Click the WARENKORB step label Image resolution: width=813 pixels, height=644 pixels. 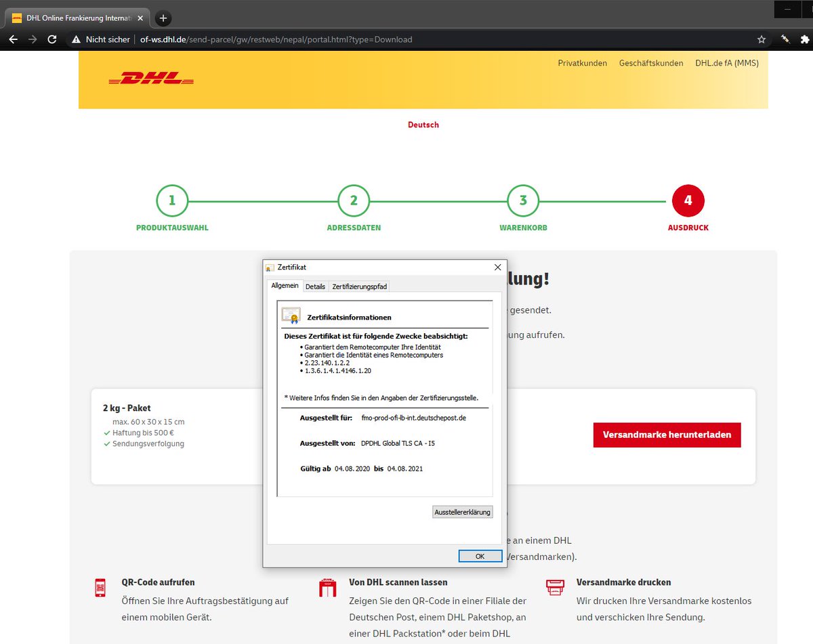point(523,228)
